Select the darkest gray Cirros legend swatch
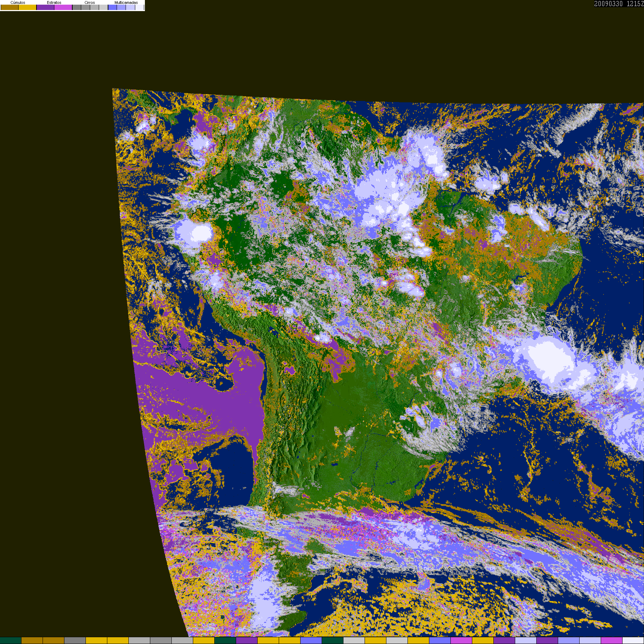The height and width of the screenshot is (644, 644). 77,7
